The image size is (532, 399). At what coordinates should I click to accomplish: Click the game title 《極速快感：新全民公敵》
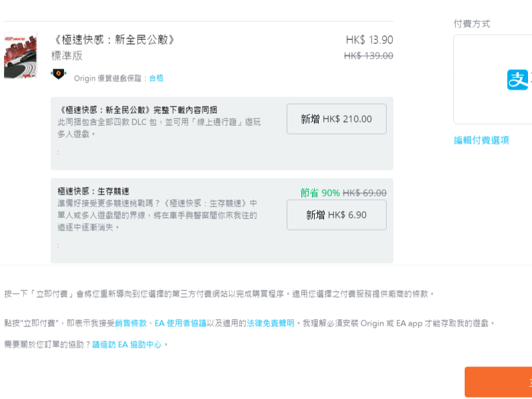click(113, 40)
